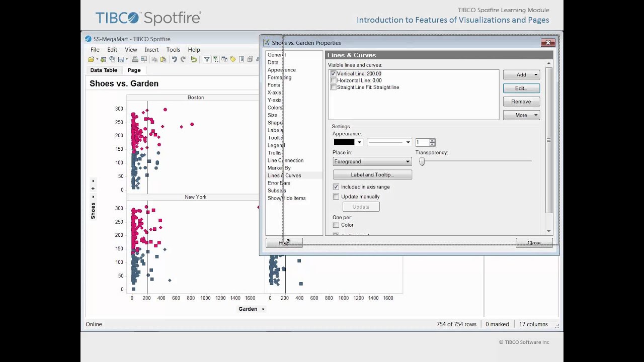Click the add data tables toolbar icon

click(103, 59)
